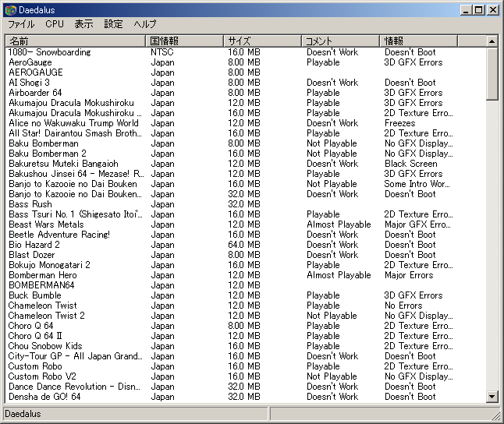Image resolution: width=504 pixels, height=424 pixels.
Task: Open the 表示 menu
Action: pos(83,24)
